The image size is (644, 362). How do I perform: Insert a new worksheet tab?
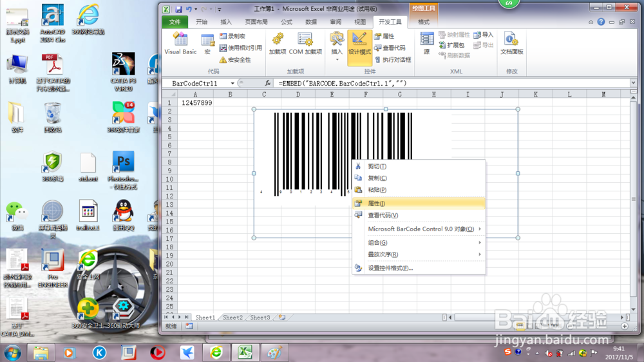pos(282,318)
